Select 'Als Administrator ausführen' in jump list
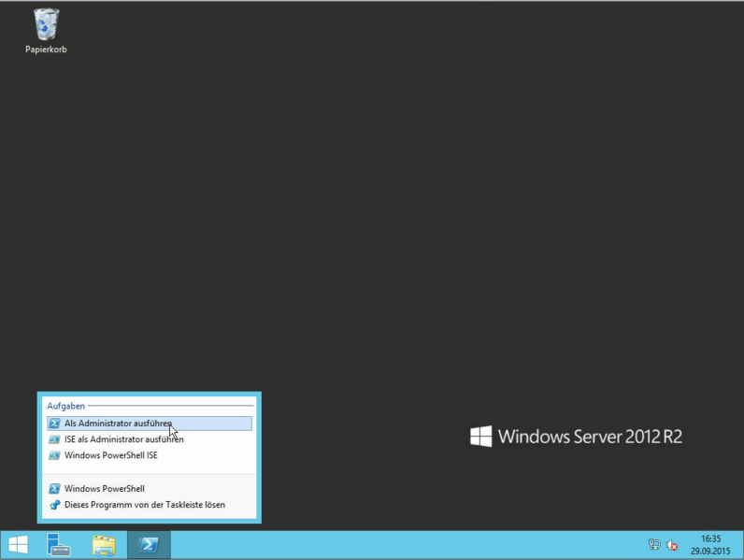Image resolution: width=744 pixels, height=560 pixels. click(150, 424)
